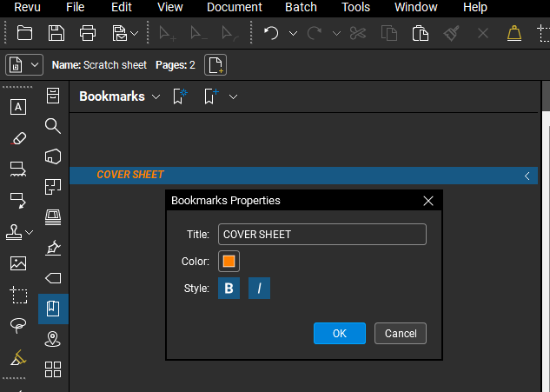The height and width of the screenshot is (392, 550).
Task: Click the add page icon after Pages: 2
Action: coord(215,65)
